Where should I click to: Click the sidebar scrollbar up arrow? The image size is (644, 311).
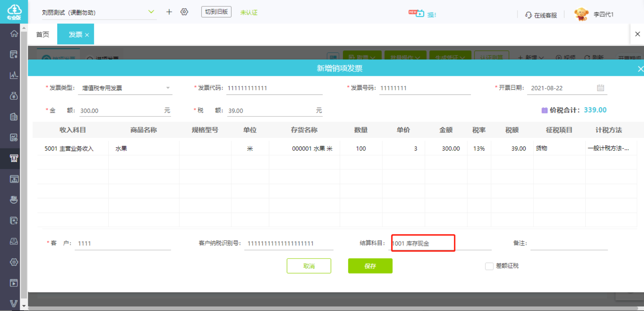tap(24, 28)
